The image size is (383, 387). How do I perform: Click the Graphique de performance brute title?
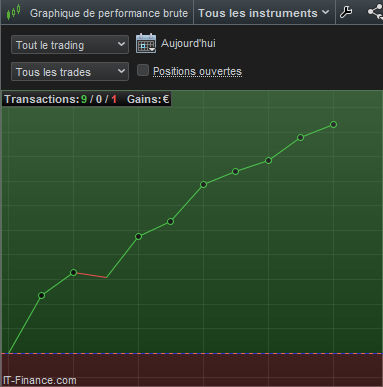tap(109, 13)
